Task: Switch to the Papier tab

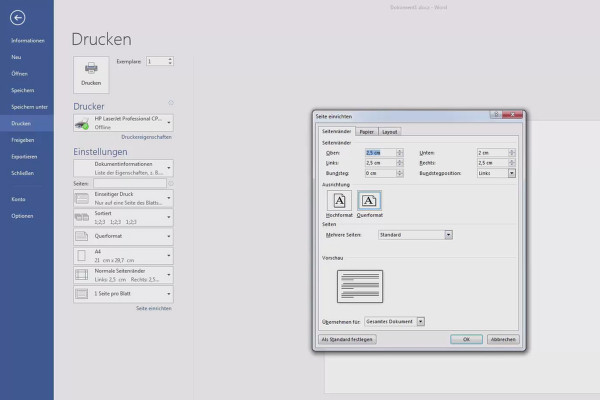Action: 367,132
